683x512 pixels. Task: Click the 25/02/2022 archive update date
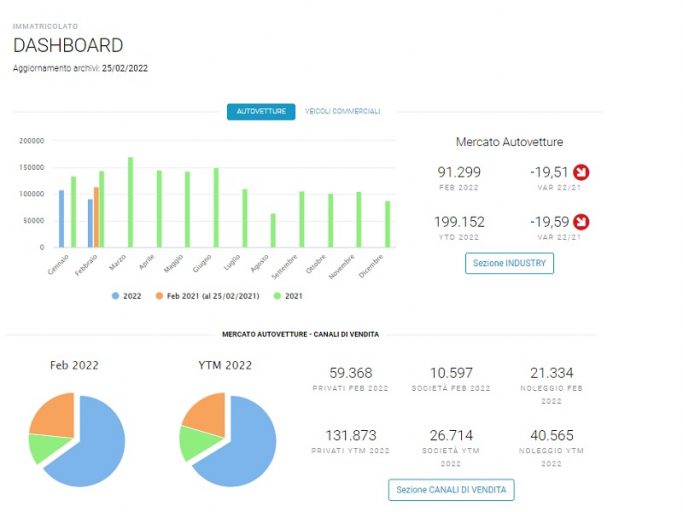pos(125,68)
